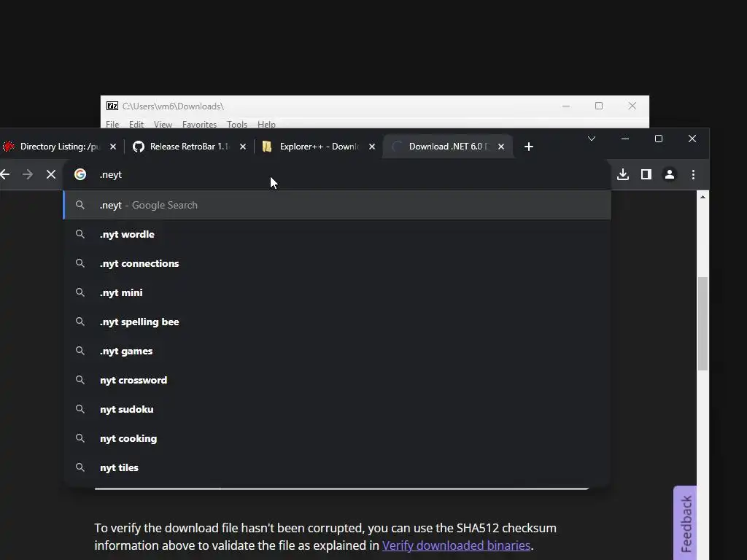The width and height of the screenshot is (747, 560).
Task: Click search icon beside 'nyt tiles'
Action: click(x=80, y=467)
